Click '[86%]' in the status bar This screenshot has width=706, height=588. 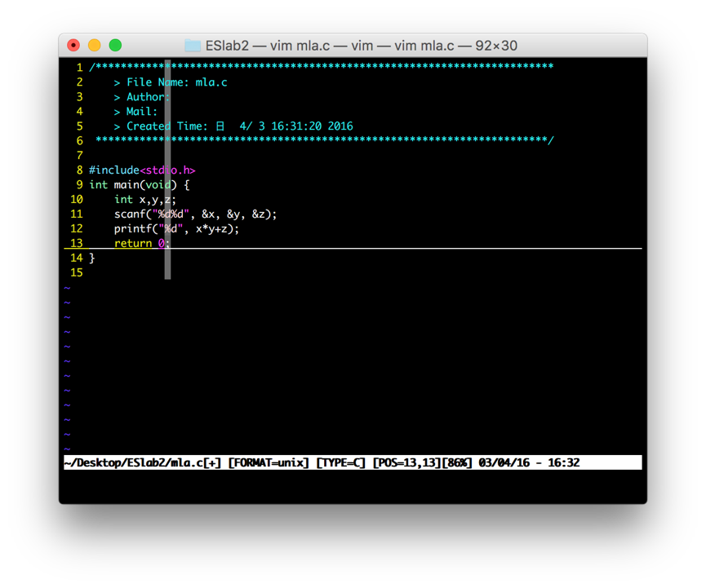coord(456,462)
